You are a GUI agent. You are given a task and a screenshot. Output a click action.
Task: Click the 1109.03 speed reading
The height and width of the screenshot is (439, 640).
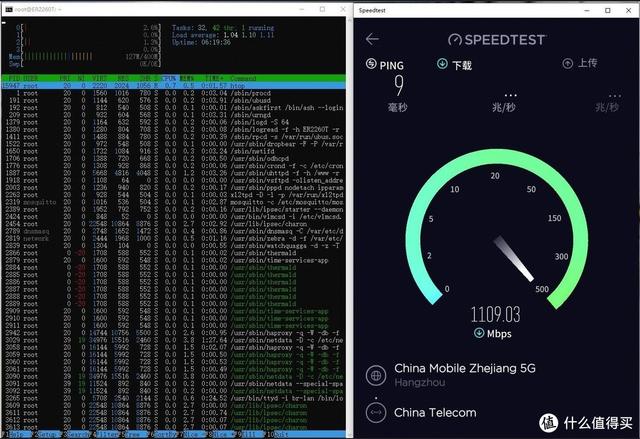click(496, 315)
